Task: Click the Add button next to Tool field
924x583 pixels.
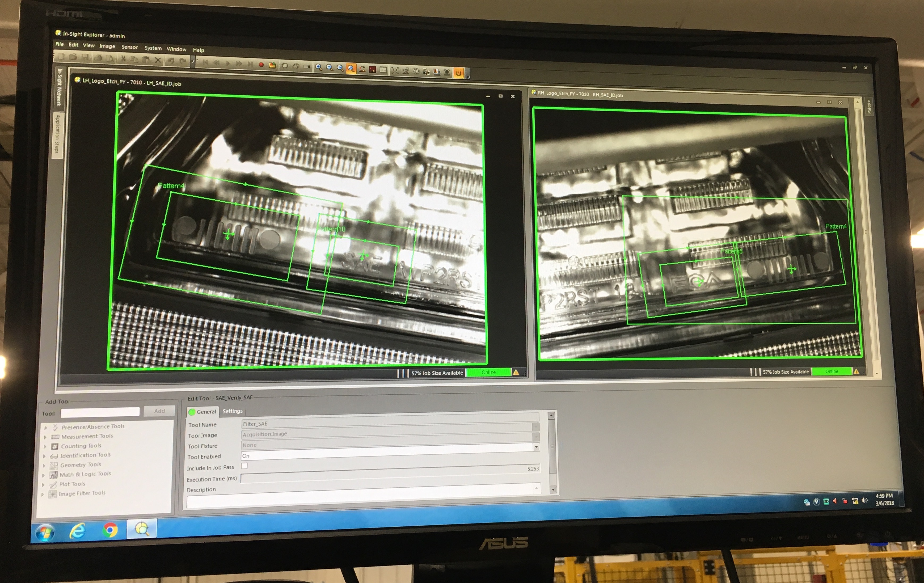Action: coord(159,411)
